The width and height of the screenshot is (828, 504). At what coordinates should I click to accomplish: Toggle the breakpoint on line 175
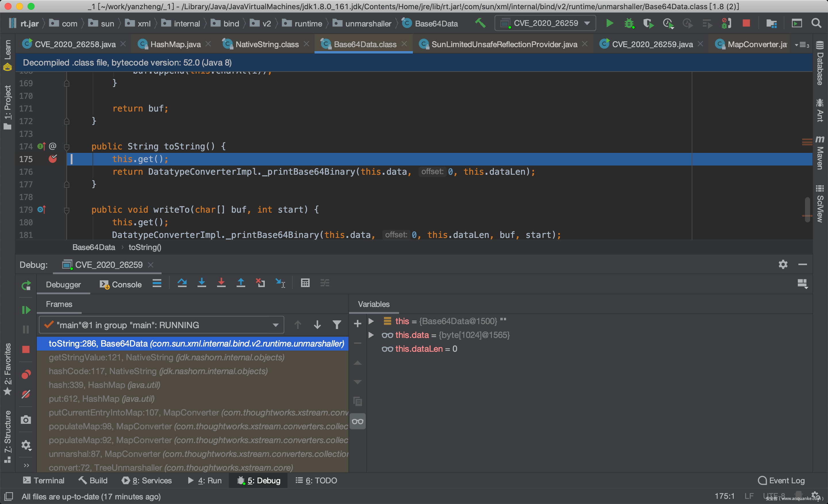[53, 159]
